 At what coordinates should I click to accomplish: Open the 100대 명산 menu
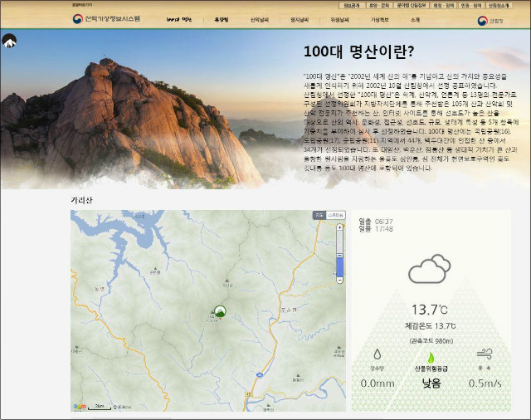178,20
